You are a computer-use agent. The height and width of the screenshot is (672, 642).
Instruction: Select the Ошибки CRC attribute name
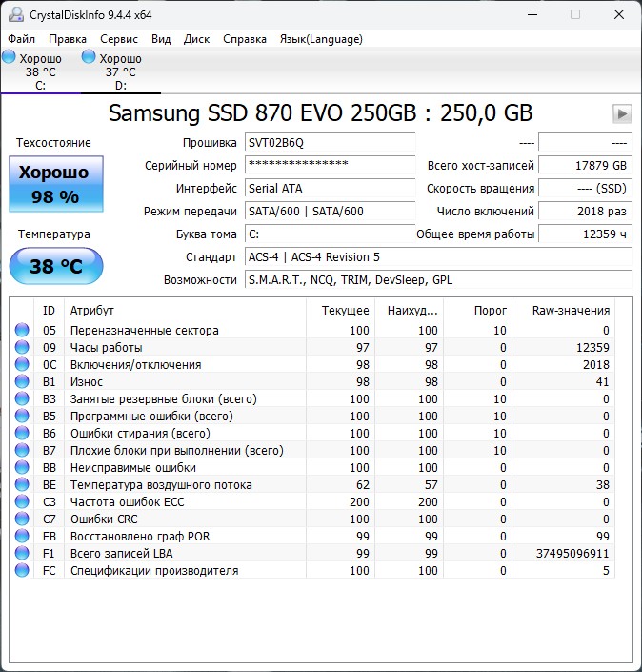[104, 519]
